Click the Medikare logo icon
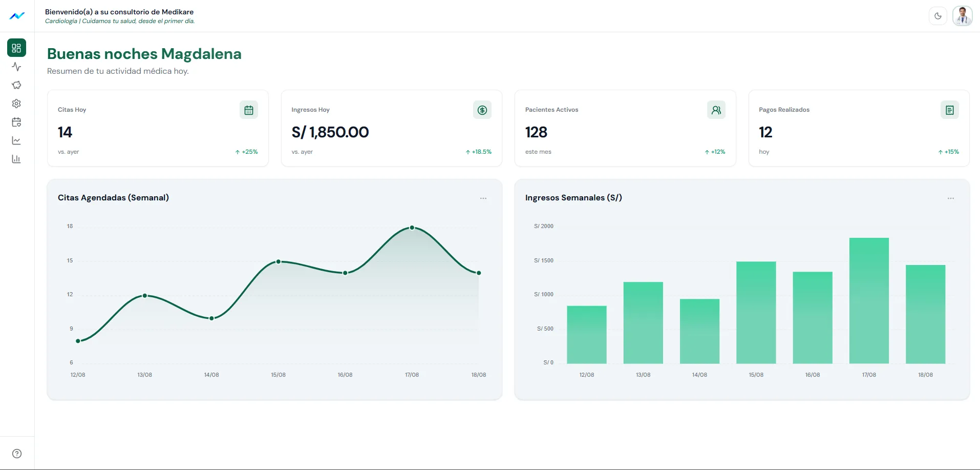 click(17, 16)
